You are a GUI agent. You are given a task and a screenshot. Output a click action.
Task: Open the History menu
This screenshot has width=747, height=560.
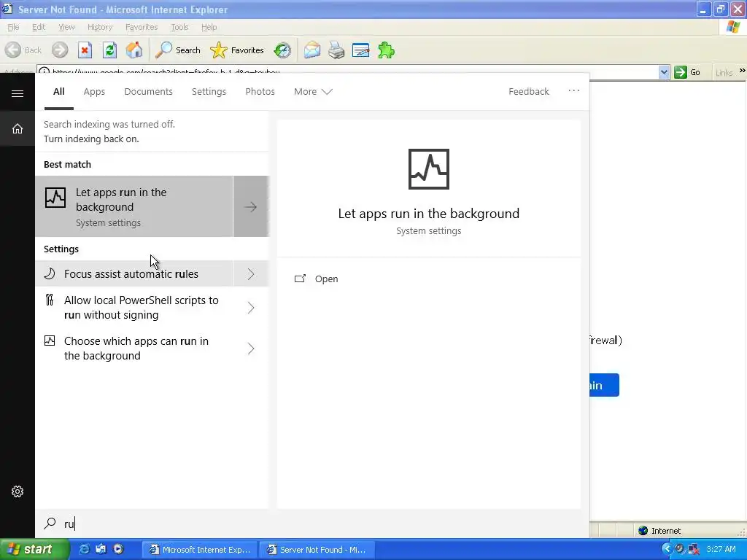(x=100, y=27)
